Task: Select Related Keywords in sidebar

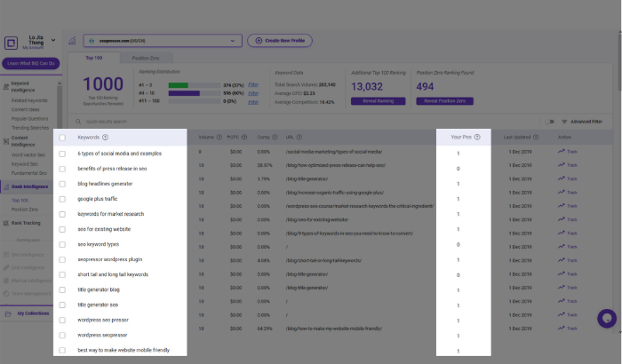Action: coord(29,100)
